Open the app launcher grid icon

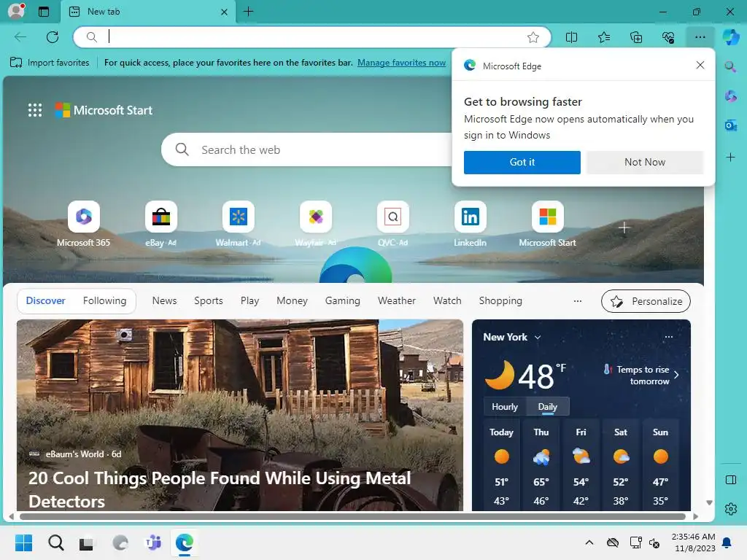pos(35,110)
